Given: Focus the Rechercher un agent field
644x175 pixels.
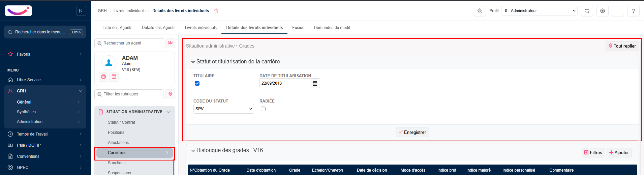Looking at the screenshot, I should [x=129, y=43].
